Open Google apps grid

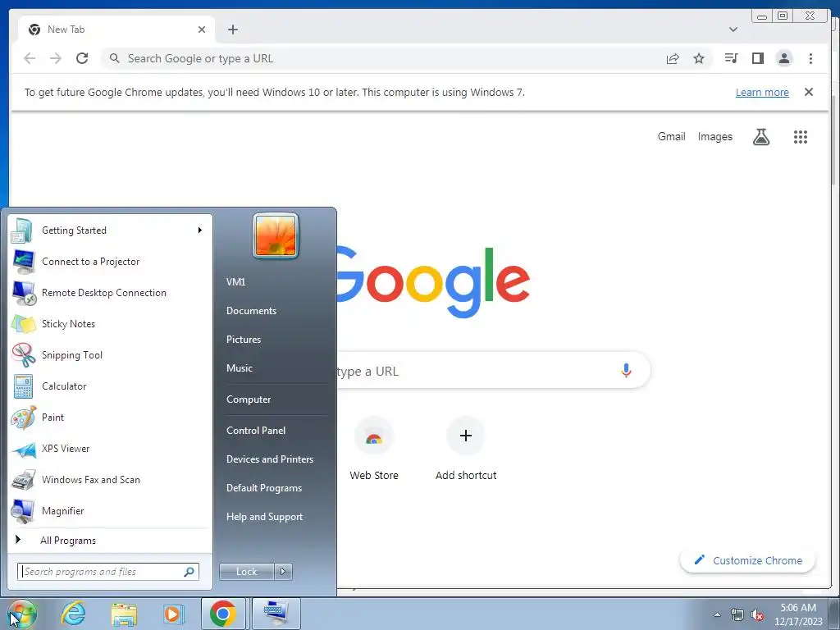pos(801,137)
